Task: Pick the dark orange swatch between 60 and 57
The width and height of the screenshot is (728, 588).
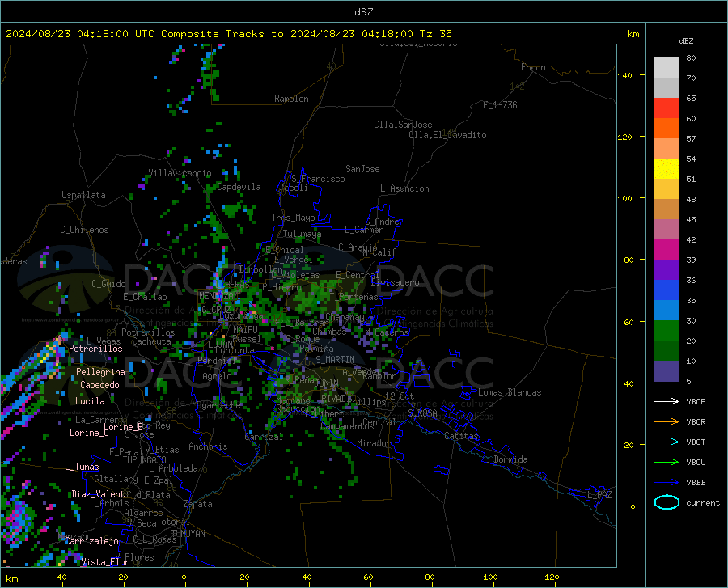Action: pos(667,129)
